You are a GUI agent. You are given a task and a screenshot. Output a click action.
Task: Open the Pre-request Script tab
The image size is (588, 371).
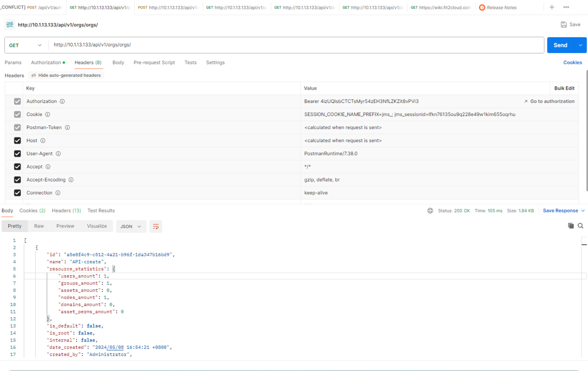154,63
